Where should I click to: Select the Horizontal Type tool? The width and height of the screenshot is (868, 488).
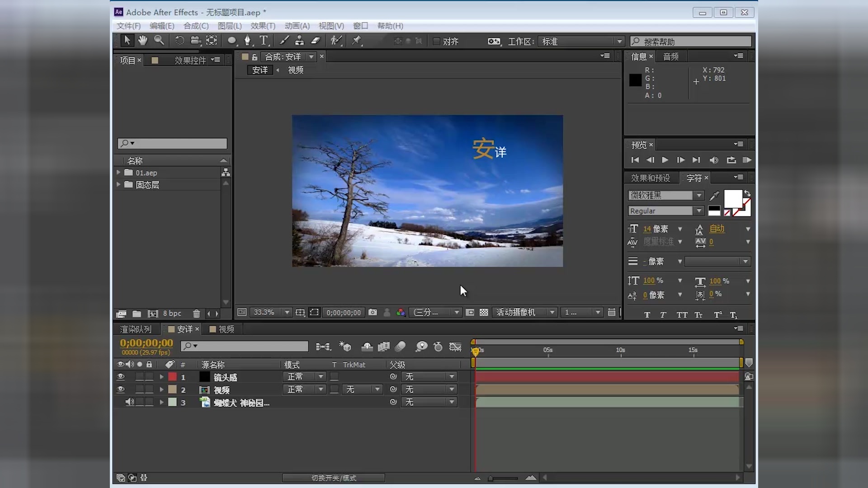click(x=264, y=41)
